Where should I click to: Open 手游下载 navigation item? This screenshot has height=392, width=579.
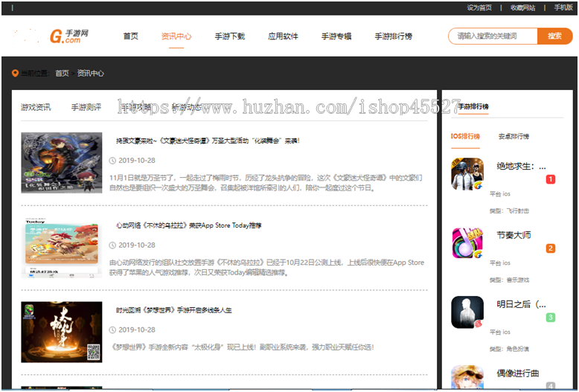pos(230,36)
